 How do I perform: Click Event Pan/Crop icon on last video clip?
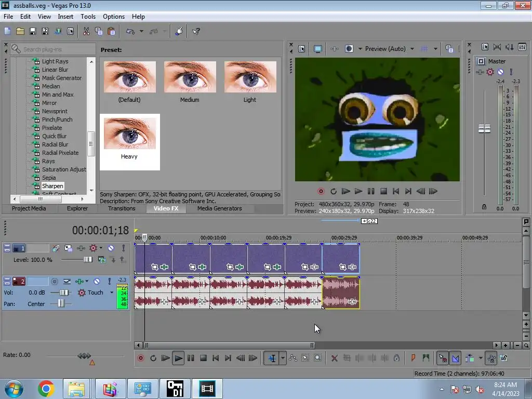[x=343, y=267]
